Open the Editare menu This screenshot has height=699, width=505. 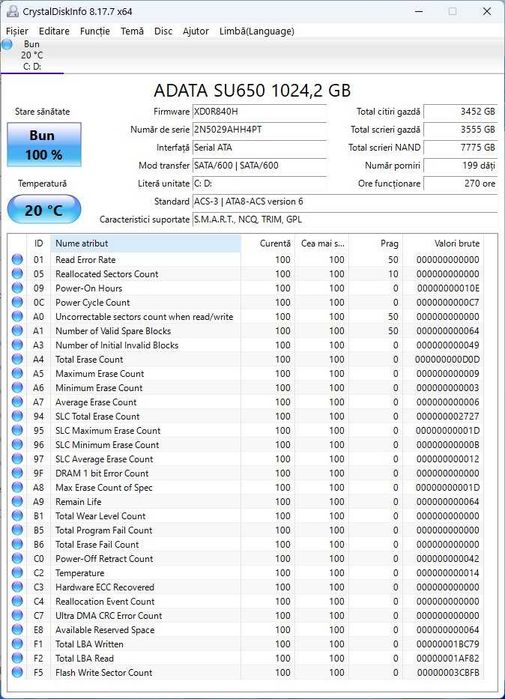(54, 31)
